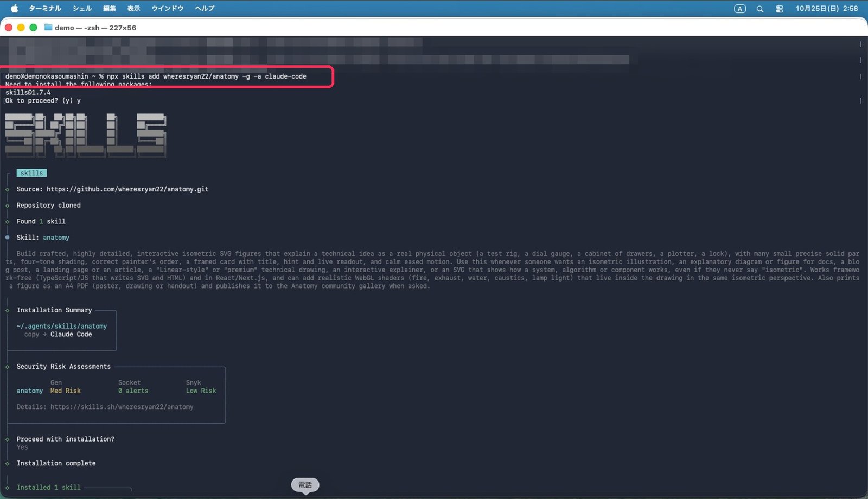Click the Med Risk value
Viewport: 868px width, 499px height.
[66, 391]
